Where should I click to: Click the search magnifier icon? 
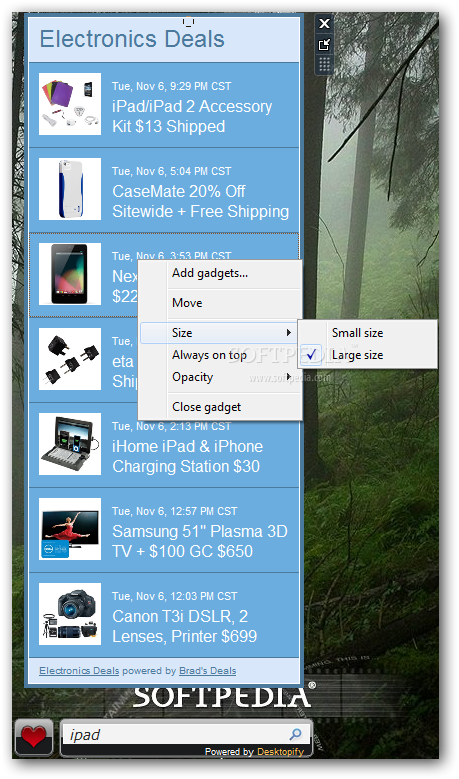click(x=295, y=733)
